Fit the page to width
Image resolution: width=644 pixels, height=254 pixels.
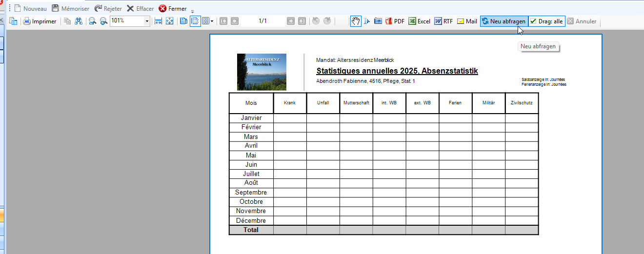click(158, 21)
